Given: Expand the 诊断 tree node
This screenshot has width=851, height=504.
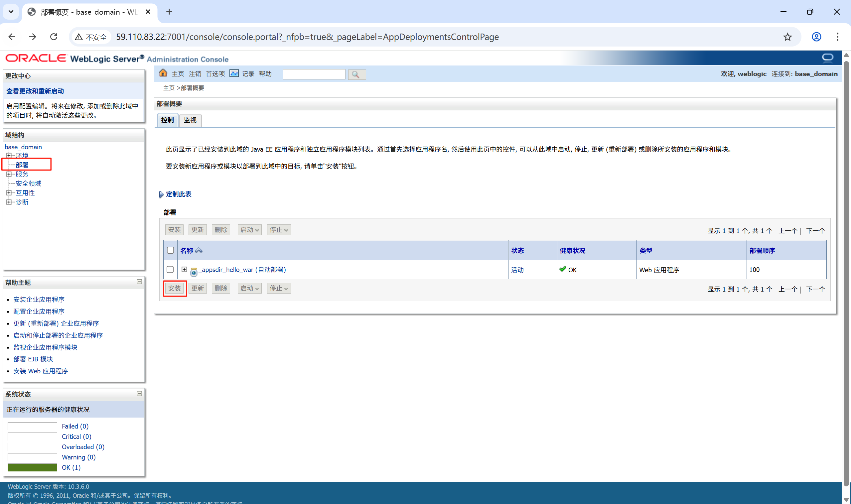Looking at the screenshot, I should 9,202.
